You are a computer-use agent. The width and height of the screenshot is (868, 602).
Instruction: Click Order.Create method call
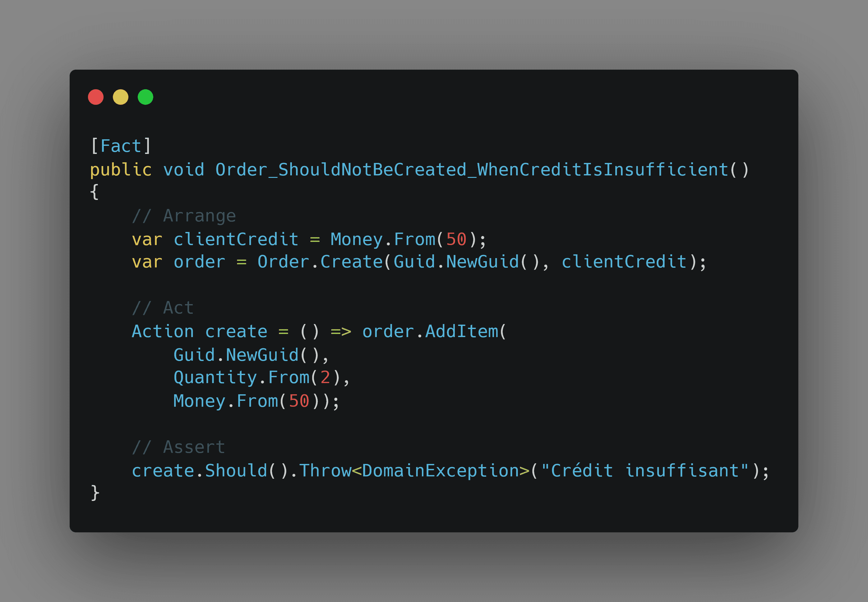320,262
